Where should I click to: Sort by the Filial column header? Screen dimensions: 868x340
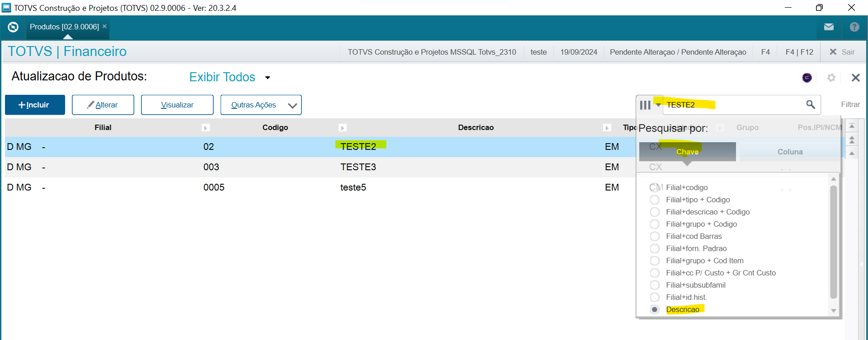pyautogui.click(x=103, y=128)
